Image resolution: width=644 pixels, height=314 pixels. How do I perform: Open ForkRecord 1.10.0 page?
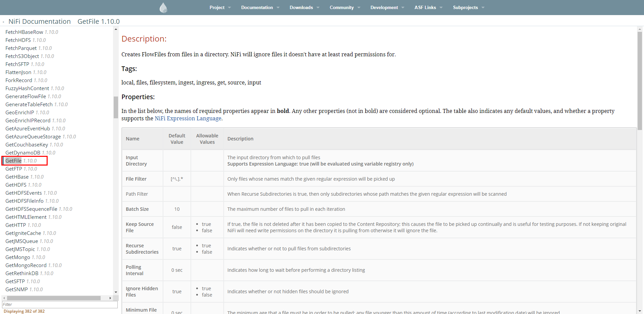tap(26, 80)
